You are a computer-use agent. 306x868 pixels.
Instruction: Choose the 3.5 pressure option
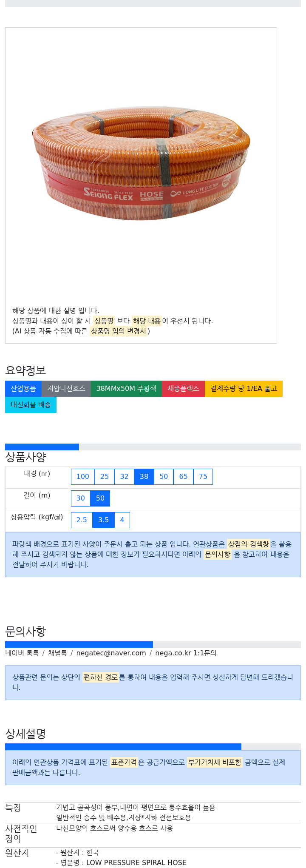[104, 520]
